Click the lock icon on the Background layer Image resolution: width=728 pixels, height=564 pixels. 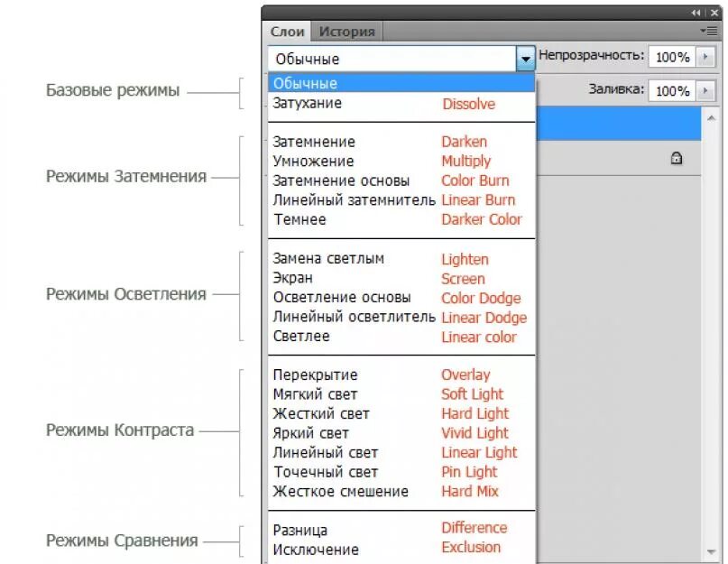pos(676,159)
